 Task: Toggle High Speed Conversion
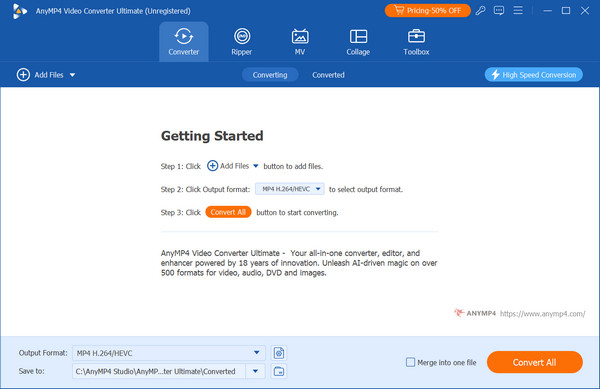(x=534, y=75)
